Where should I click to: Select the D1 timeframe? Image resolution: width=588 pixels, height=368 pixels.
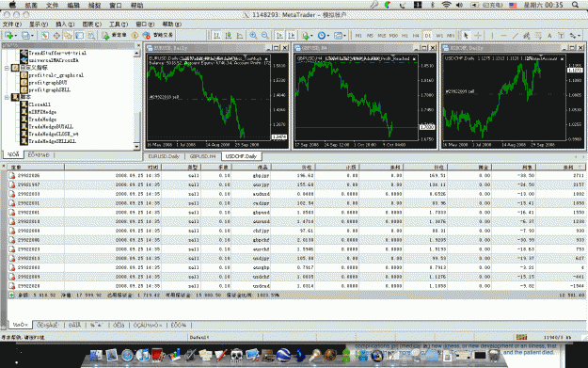click(x=427, y=36)
